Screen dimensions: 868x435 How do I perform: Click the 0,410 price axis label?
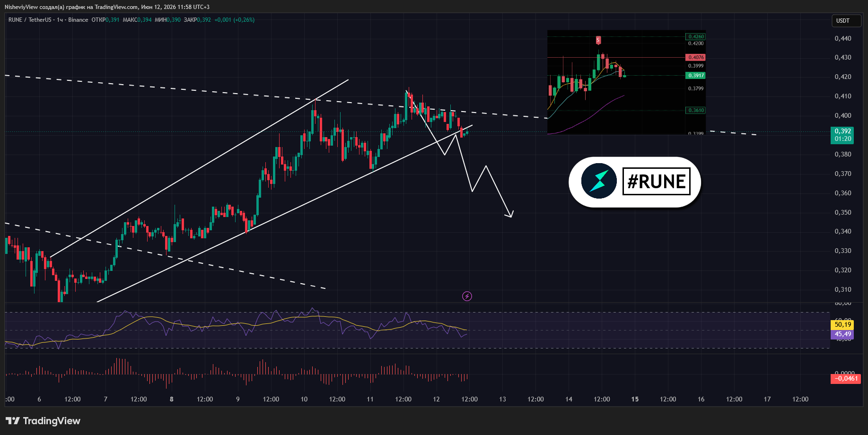[843, 96]
